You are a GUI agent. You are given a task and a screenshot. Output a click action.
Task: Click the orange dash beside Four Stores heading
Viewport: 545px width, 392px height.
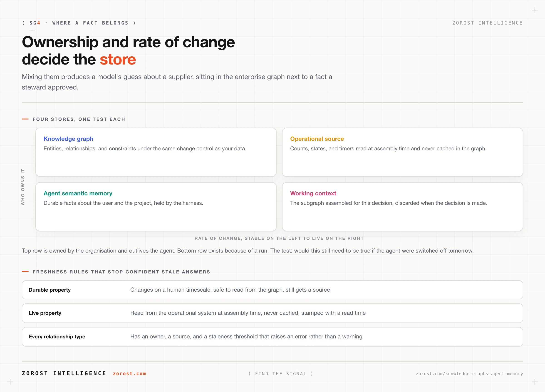coord(25,119)
